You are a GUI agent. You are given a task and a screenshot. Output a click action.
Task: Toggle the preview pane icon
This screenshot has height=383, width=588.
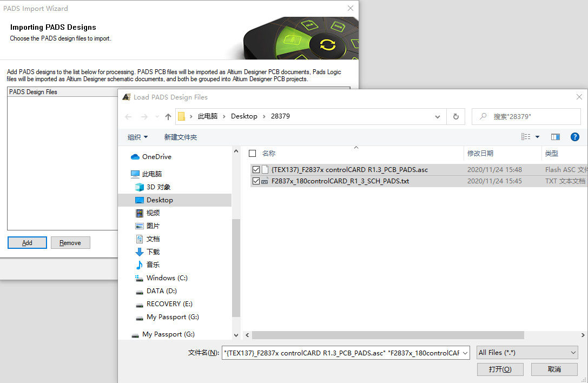click(556, 137)
